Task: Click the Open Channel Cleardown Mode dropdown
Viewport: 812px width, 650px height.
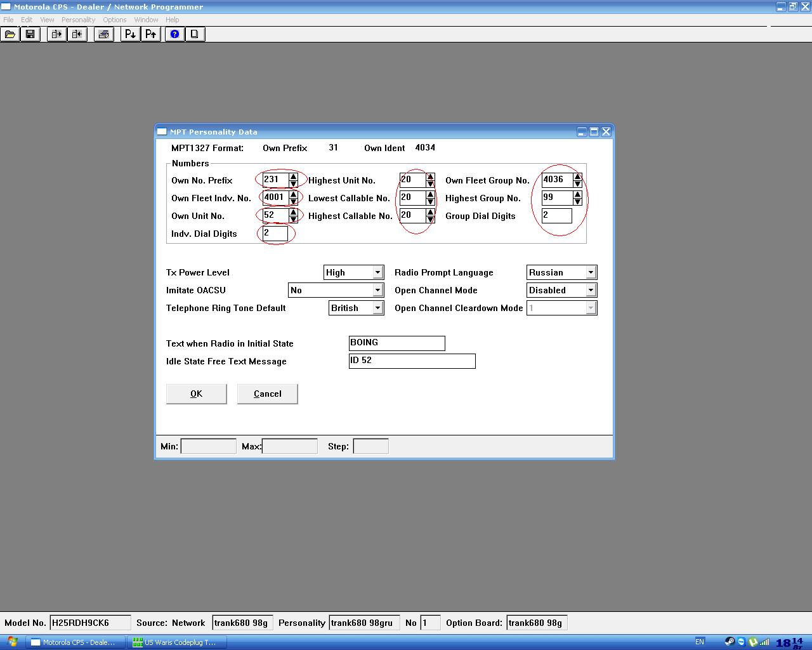Action: coord(561,308)
